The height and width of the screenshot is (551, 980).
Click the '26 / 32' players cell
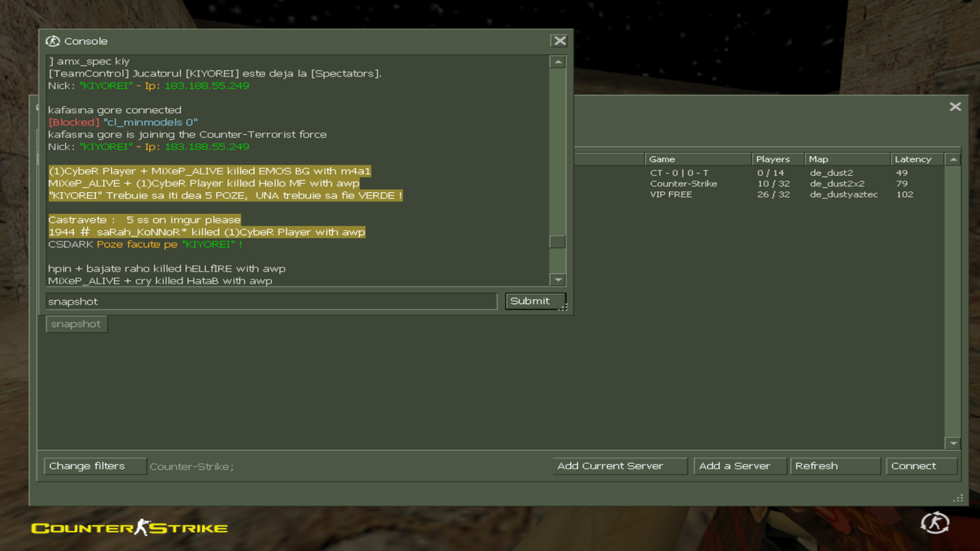pos(773,194)
